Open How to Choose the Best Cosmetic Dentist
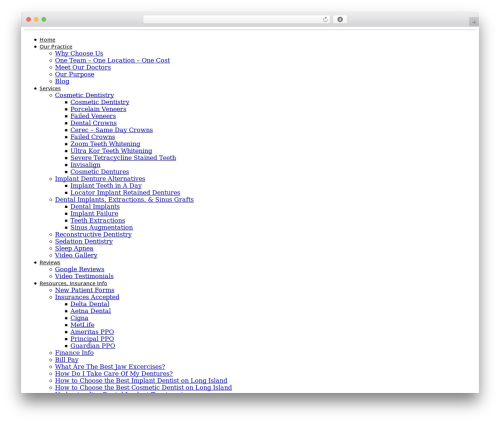 tap(143, 388)
